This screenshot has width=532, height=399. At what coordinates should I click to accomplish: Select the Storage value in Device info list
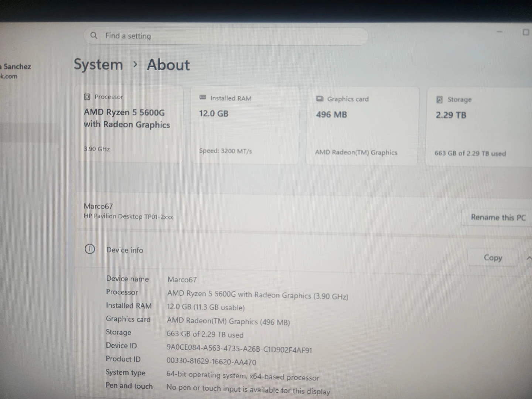coord(205,334)
